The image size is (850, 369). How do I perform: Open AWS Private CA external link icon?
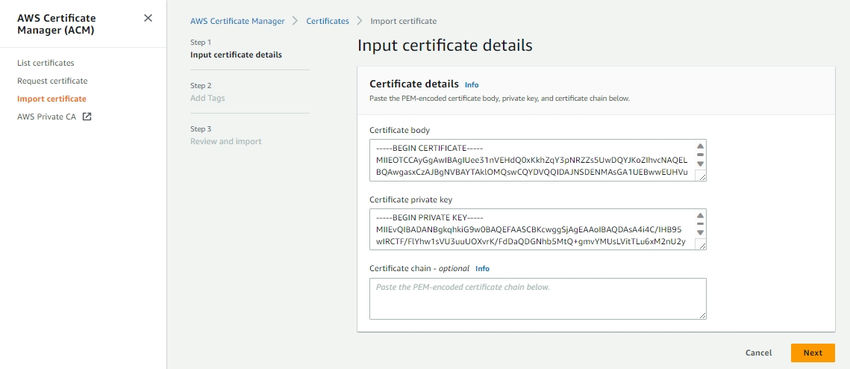pyautogui.click(x=87, y=116)
